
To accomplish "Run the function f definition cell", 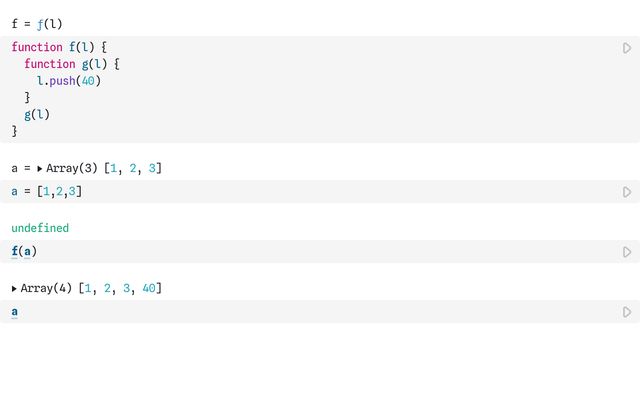I will [627, 48].
